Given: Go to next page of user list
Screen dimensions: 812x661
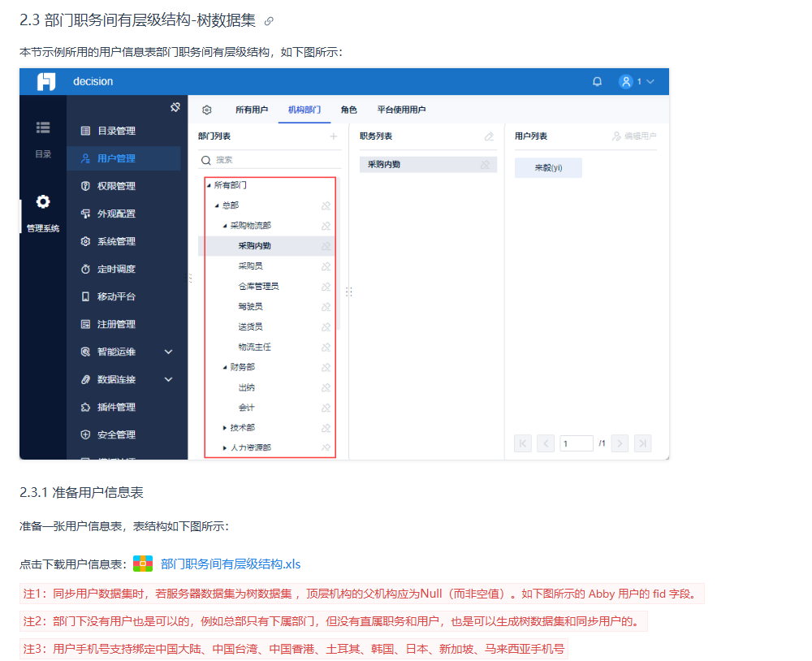Looking at the screenshot, I should (620, 443).
